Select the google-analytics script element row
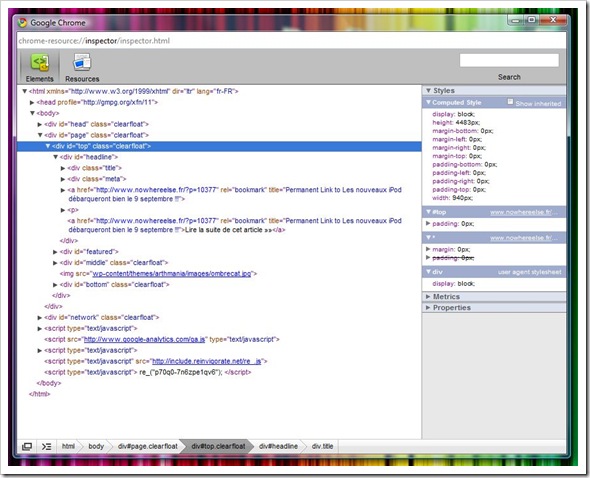This screenshot has width=590, height=478. [x=162, y=339]
